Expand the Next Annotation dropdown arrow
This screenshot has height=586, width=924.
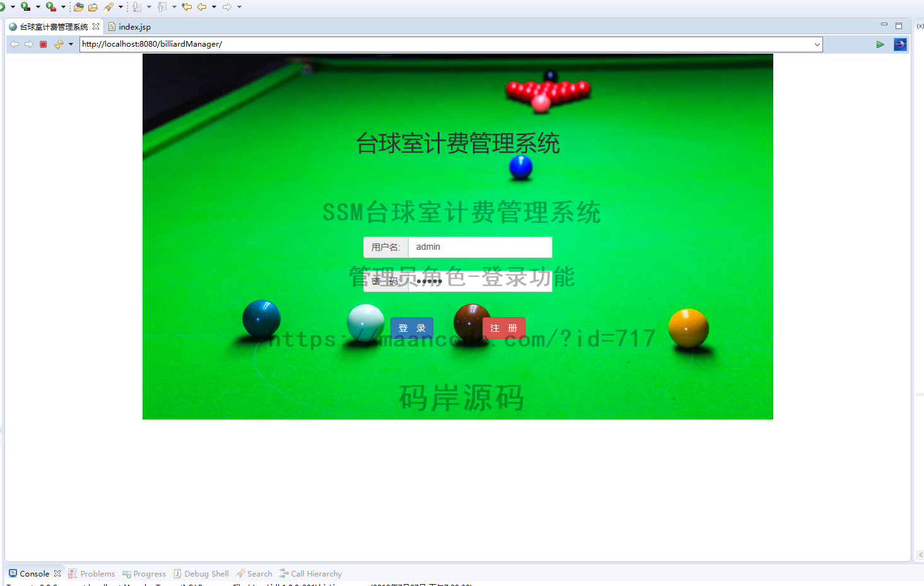tap(149, 7)
